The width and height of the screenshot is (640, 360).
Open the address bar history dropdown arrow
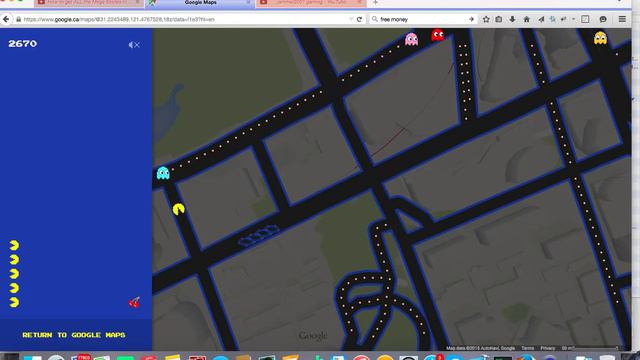tap(351, 19)
